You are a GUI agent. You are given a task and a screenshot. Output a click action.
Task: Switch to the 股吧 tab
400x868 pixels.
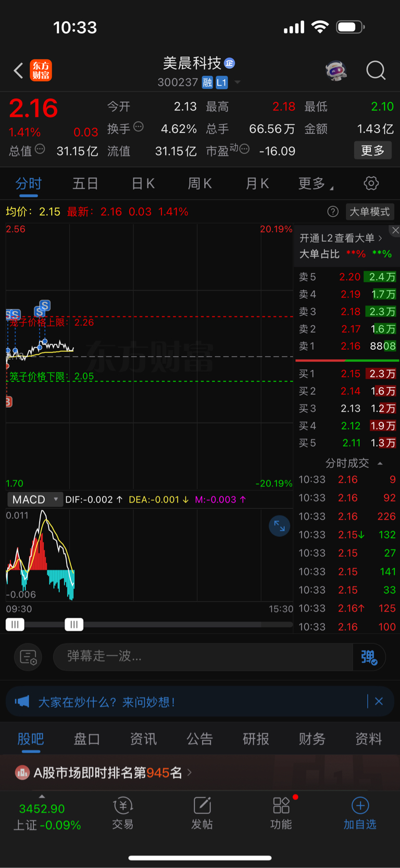click(x=31, y=739)
